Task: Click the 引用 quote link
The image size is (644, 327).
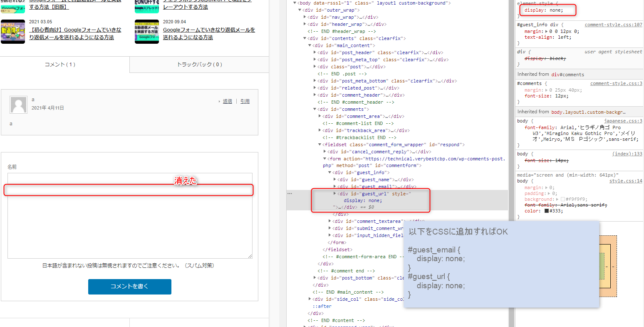Action: [x=245, y=101]
